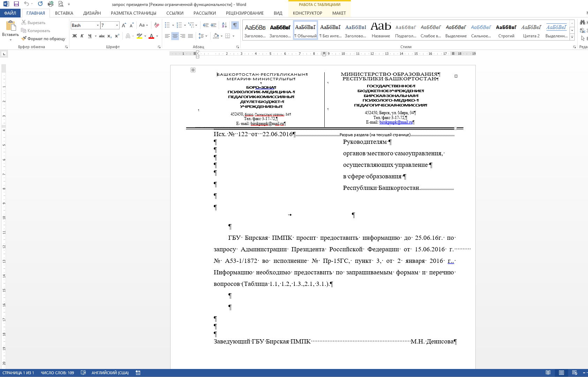This screenshot has height=377, width=588.
Task: Switch to the РЕЦЕНЗИРОВАНИЕ tab
Action: point(245,13)
